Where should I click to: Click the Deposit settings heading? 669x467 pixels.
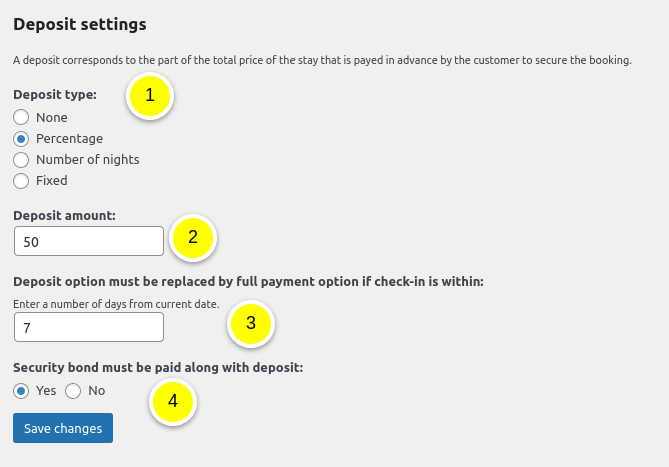click(x=80, y=23)
